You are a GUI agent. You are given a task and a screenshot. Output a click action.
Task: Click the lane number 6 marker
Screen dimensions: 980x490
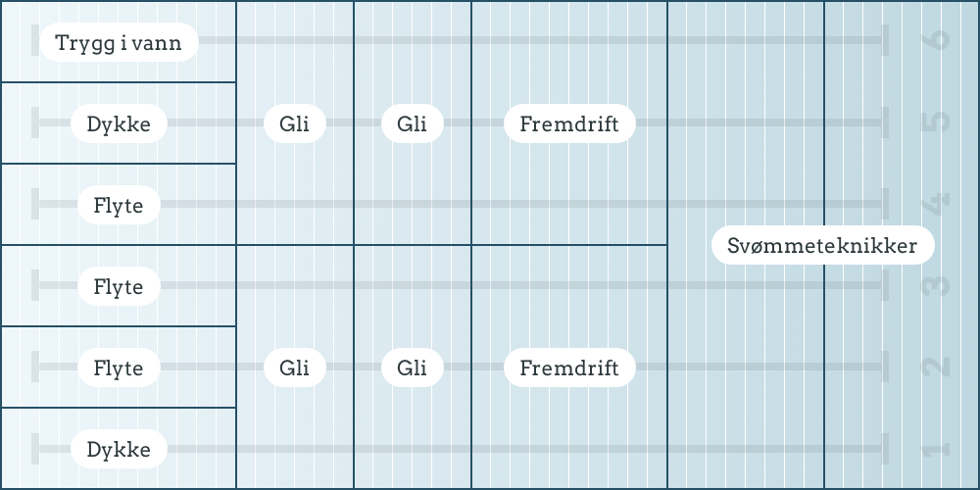coord(936,40)
